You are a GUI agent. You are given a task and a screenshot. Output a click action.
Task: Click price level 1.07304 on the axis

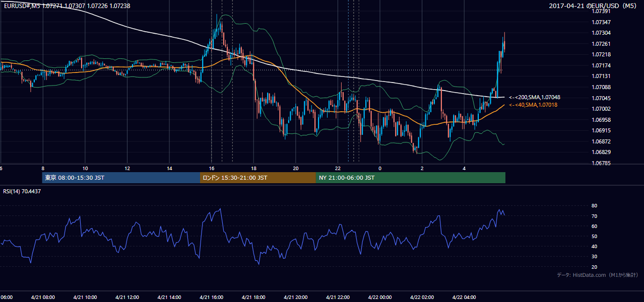tap(602, 33)
